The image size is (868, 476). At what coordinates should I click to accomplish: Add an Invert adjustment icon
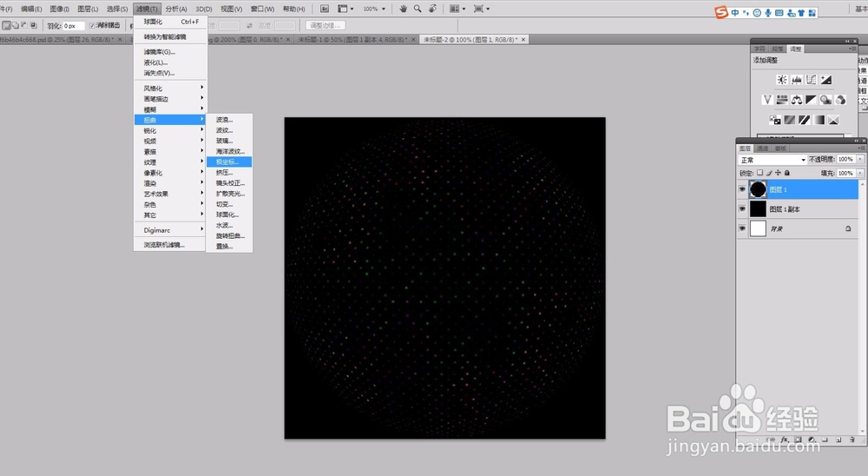[x=775, y=120]
